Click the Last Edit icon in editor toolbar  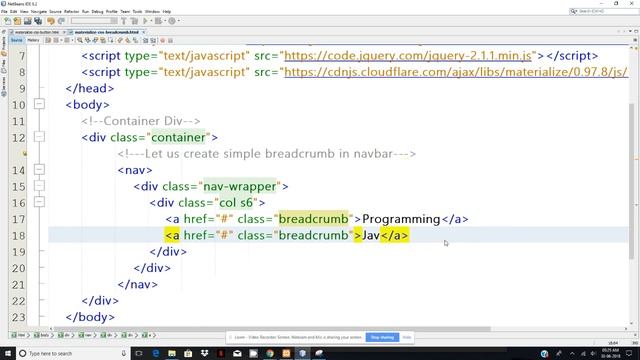(48, 40)
